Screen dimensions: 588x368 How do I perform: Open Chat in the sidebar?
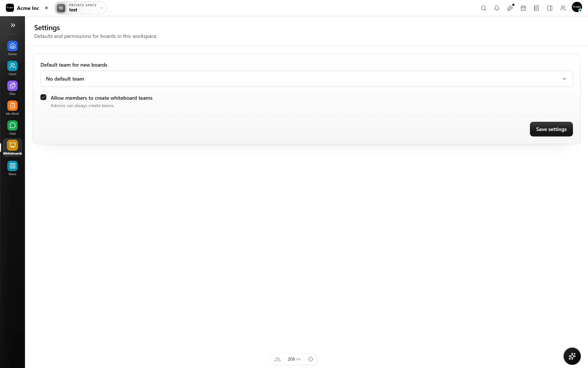click(x=12, y=128)
